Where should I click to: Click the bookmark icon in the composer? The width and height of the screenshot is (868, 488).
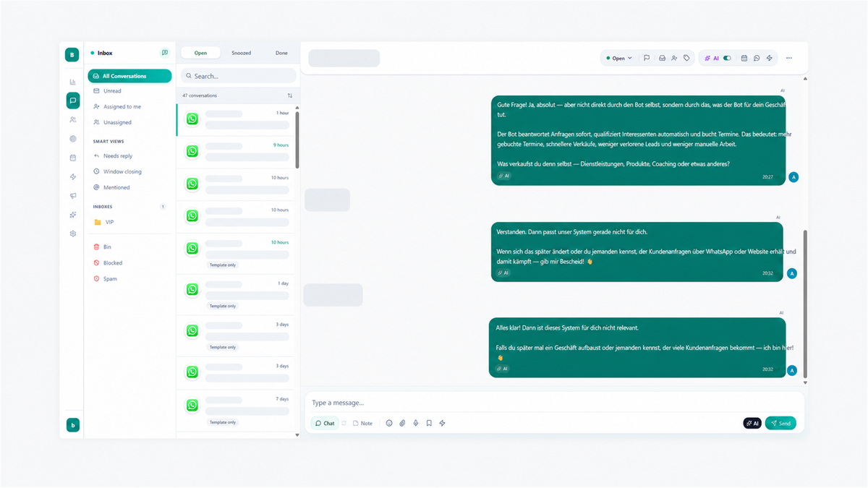(x=429, y=423)
